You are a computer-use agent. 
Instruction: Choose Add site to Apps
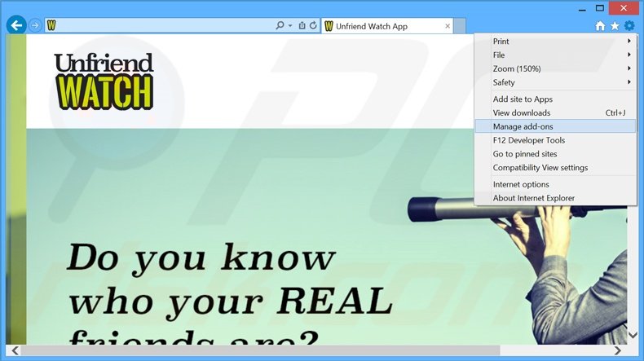(x=555, y=99)
